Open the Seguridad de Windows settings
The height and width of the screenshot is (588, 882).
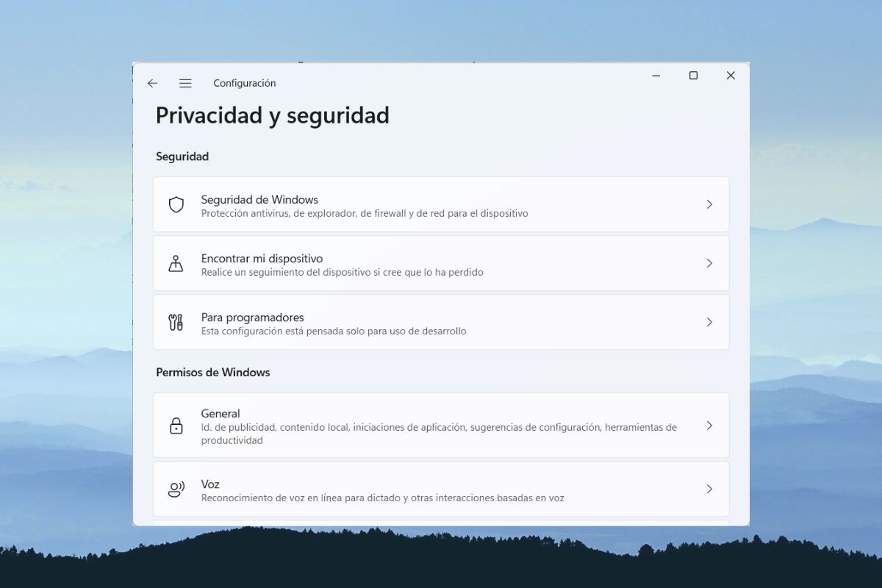[259, 199]
